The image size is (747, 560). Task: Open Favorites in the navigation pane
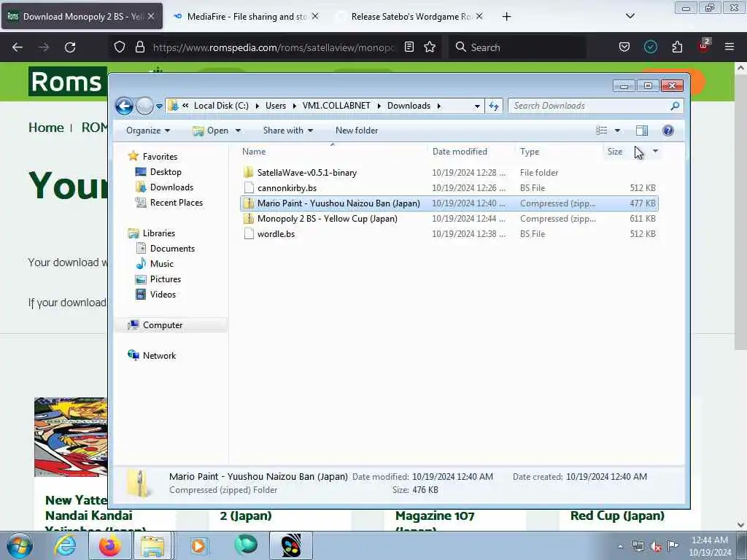point(160,157)
